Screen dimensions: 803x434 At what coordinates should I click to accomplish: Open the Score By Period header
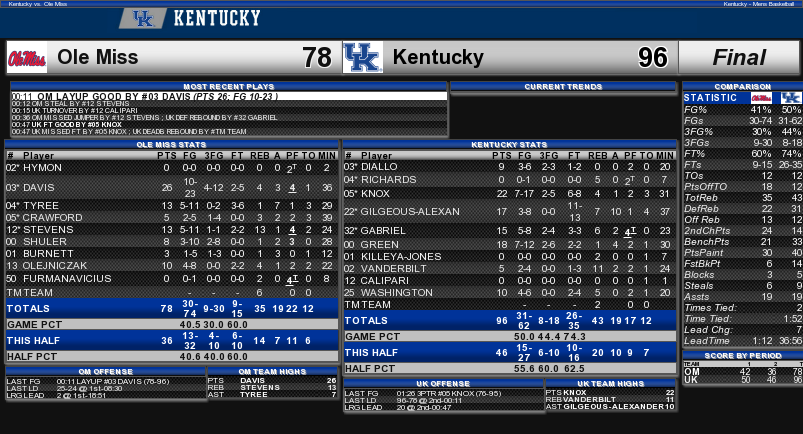pyautogui.click(x=743, y=356)
